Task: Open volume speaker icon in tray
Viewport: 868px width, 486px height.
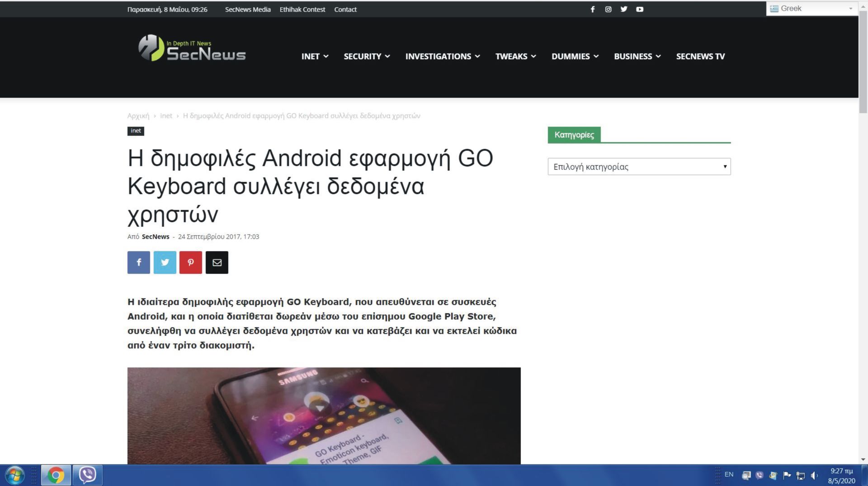Action: point(814,475)
